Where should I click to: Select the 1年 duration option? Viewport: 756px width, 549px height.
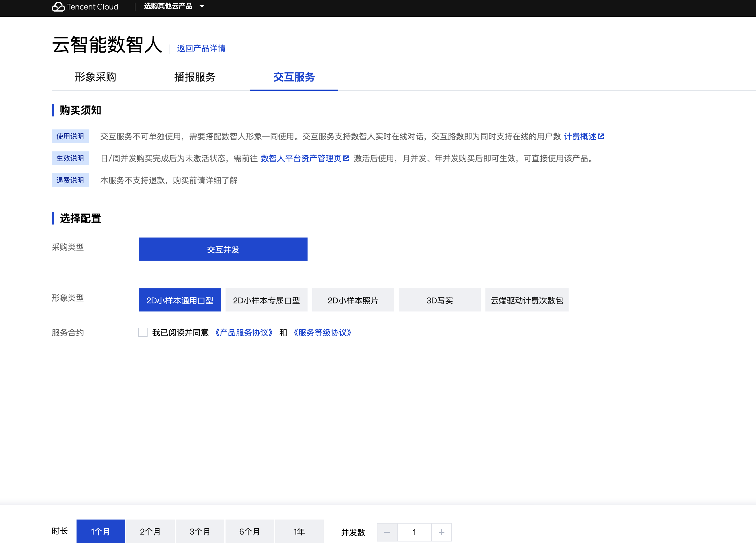(x=299, y=531)
